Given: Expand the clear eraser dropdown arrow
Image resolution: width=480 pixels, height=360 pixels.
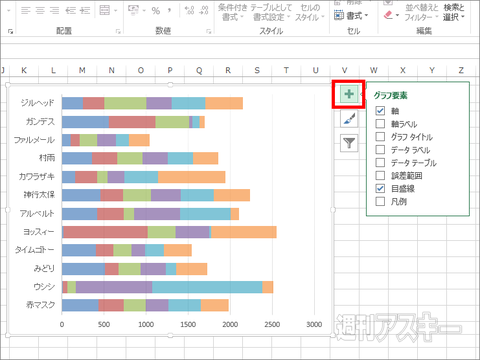Looking at the screenshot, I should pyautogui.click(x=397, y=15).
